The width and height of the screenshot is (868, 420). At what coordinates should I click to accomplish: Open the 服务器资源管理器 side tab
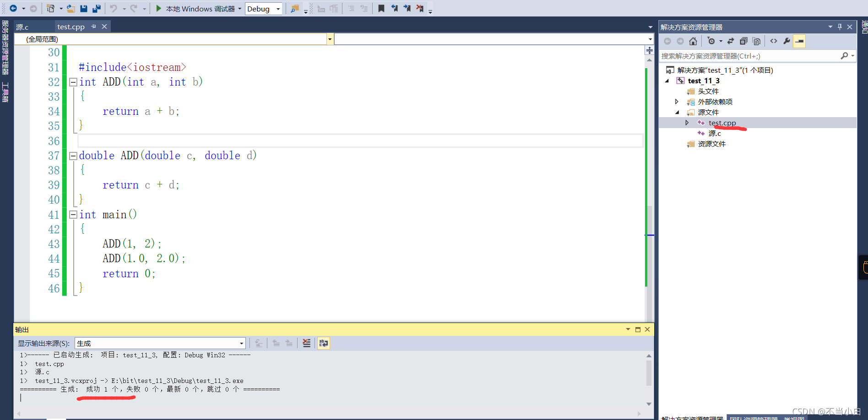coord(5,48)
